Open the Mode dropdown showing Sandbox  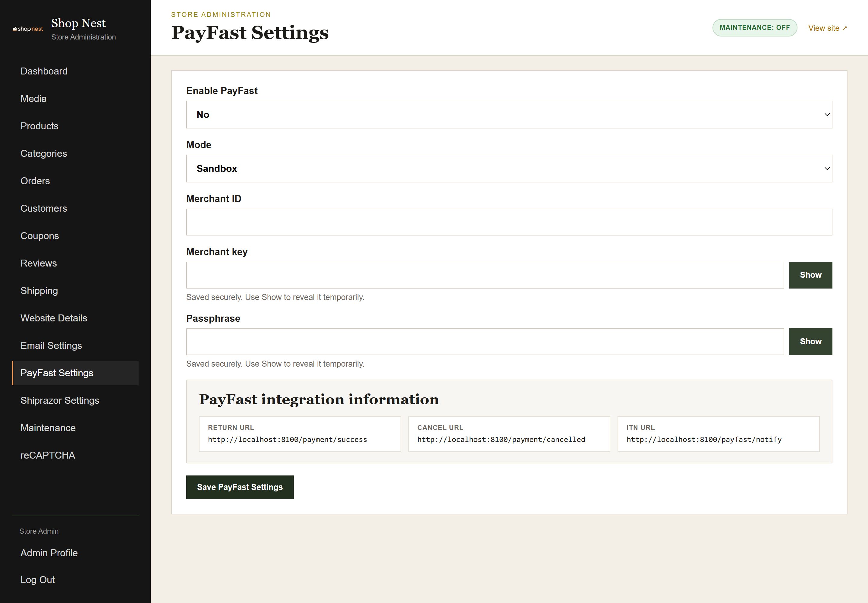pos(509,169)
